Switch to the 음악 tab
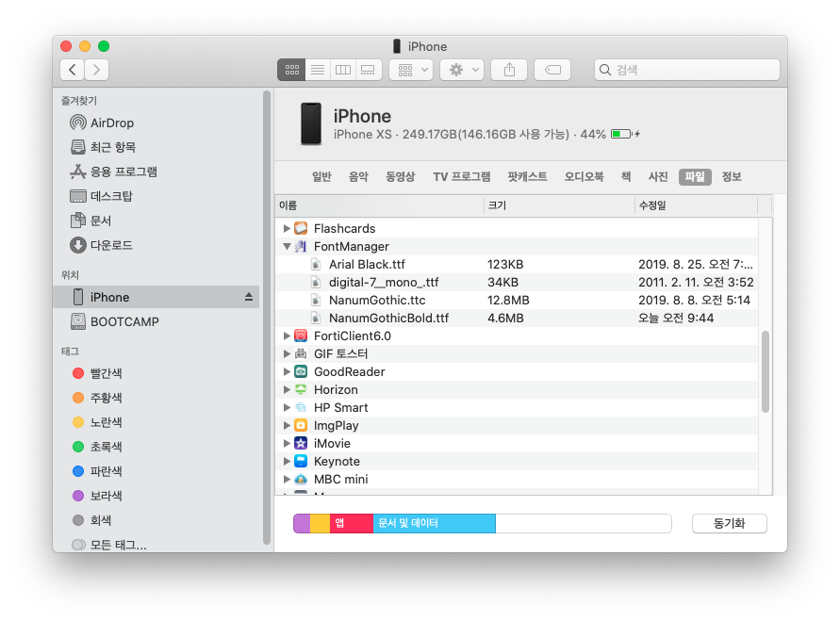 [358, 177]
